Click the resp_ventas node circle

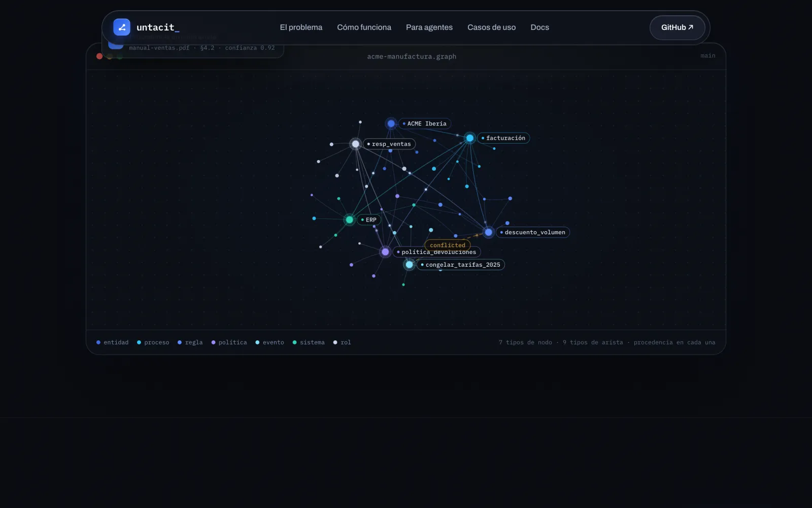point(356,144)
